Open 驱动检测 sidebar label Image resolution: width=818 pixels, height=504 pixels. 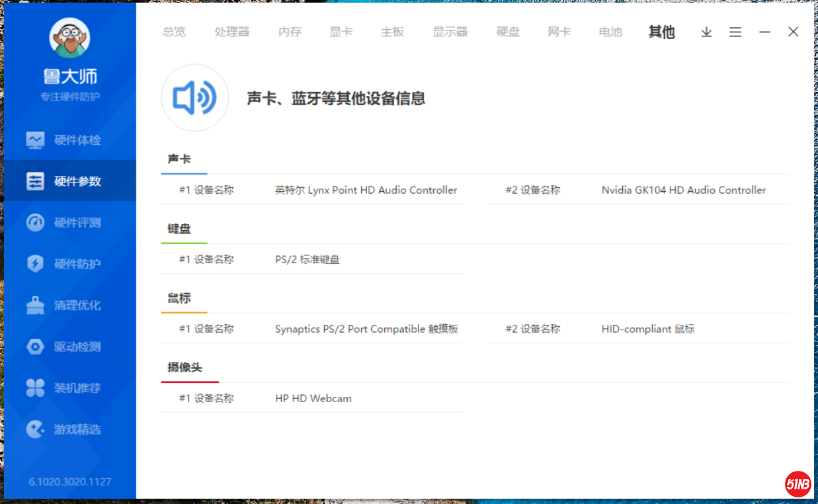77,347
